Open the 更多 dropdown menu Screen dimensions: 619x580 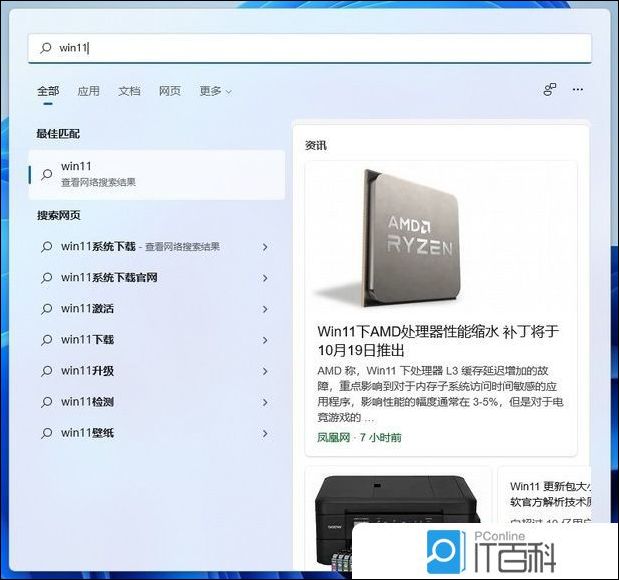click(215, 91)
